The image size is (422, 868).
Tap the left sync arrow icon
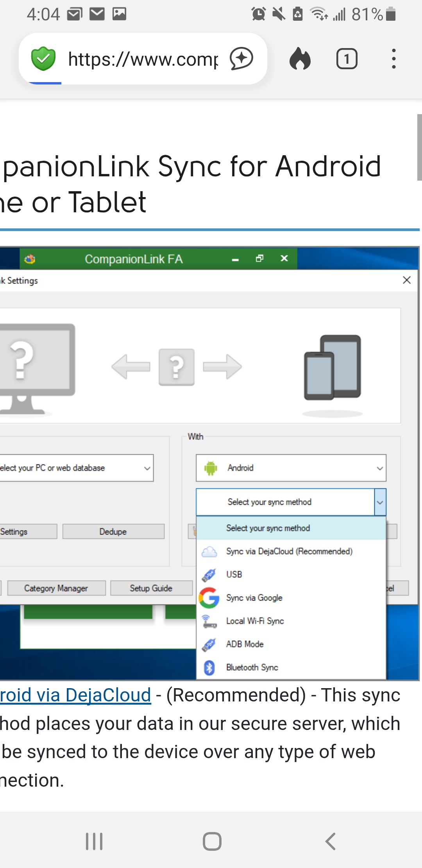(131, 367)
